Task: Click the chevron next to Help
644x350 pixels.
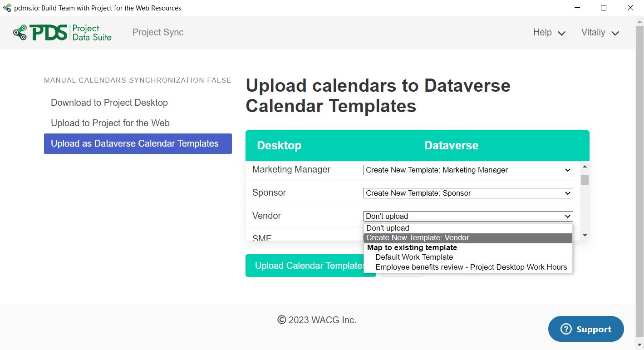Action: (562, 33)
